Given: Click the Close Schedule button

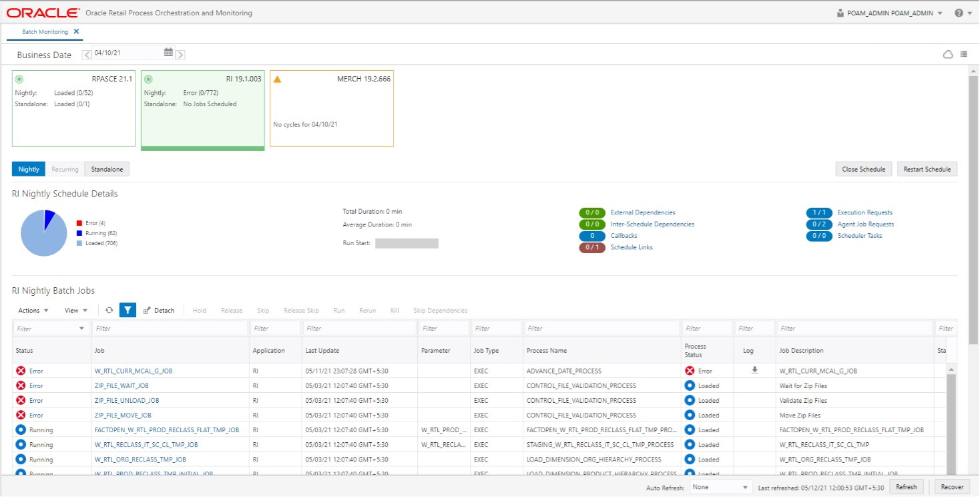Looking at the screenshot, I should (x=863, y=169).
